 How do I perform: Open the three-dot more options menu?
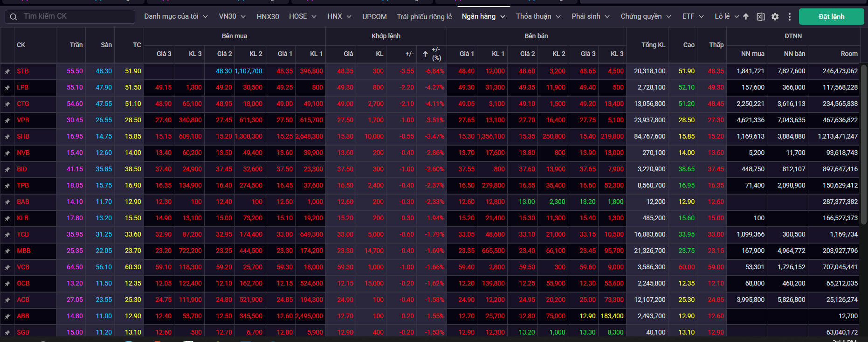point(789,17)
